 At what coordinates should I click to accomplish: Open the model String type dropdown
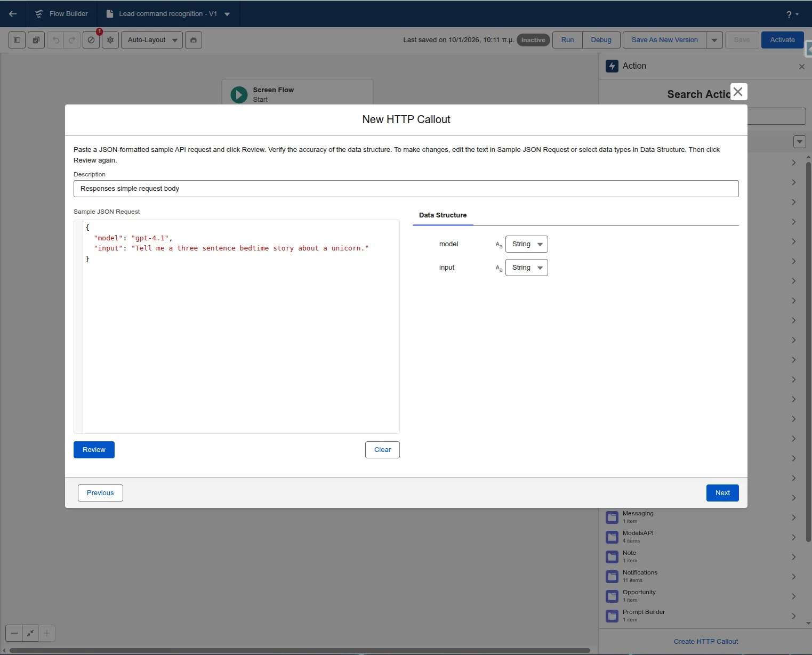click(540, 244)
